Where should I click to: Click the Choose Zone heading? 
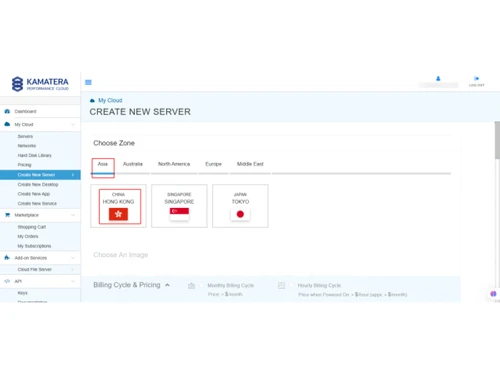pyautogui.click(x=114, y=143)
